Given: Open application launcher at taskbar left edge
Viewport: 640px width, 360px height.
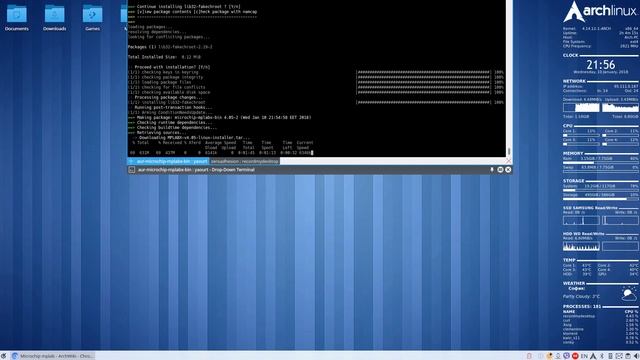Looking at the screenshot, I should [3, 356].
